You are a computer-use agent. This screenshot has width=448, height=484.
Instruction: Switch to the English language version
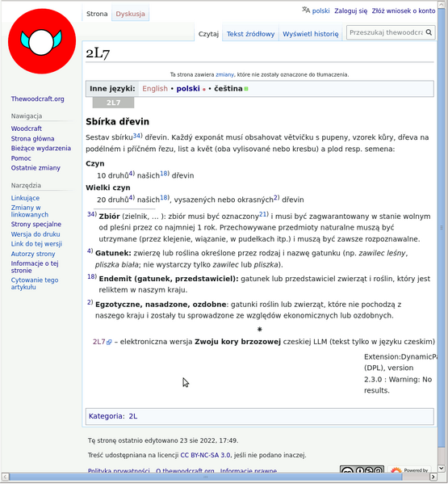point(155,89)
